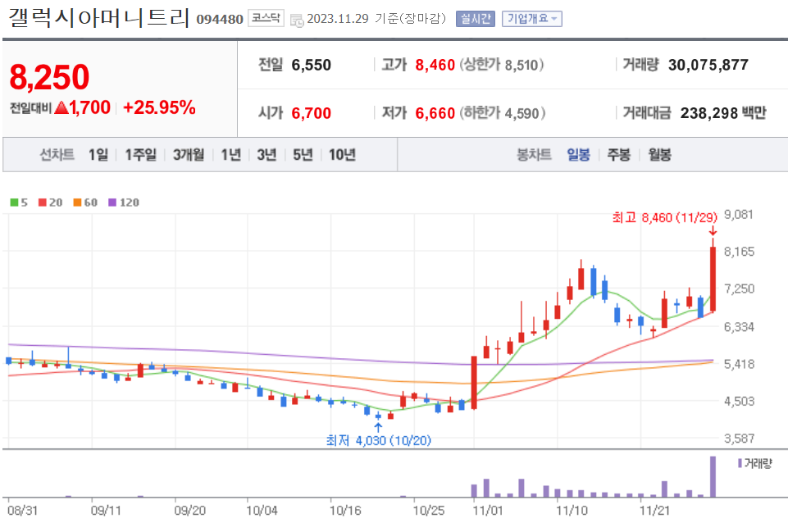Select the 1년 line chart tab
The height and width of the screenshot is (532, 788).
(230, 155)
